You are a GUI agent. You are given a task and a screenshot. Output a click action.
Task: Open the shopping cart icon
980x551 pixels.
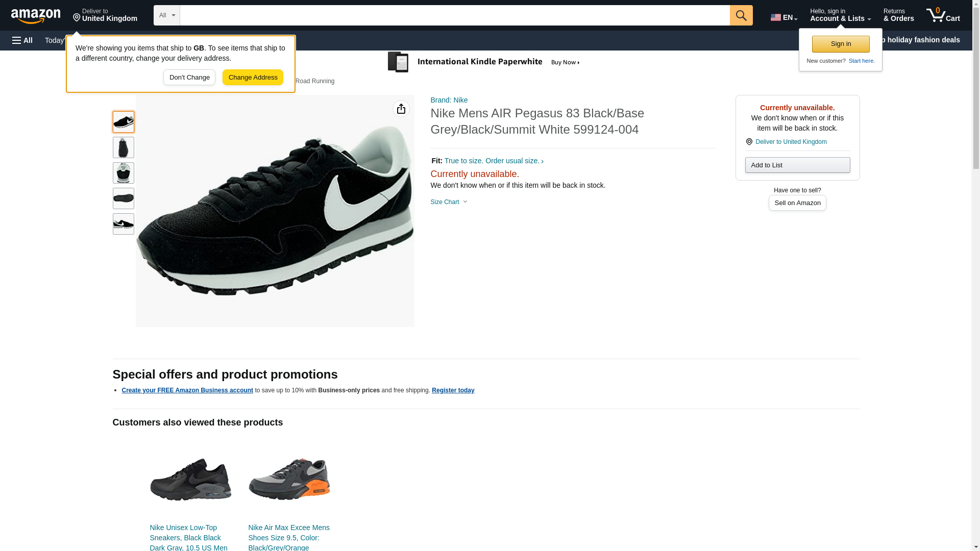[x=943, y=15]
